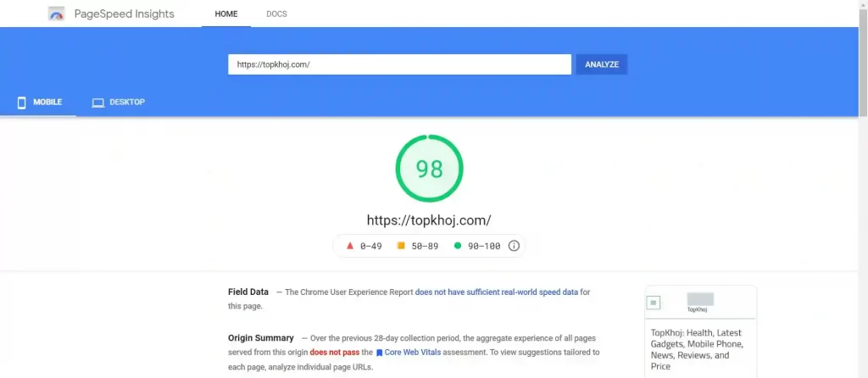
Task: Open the Core Web Vitals link
Action: pos(413,353)
